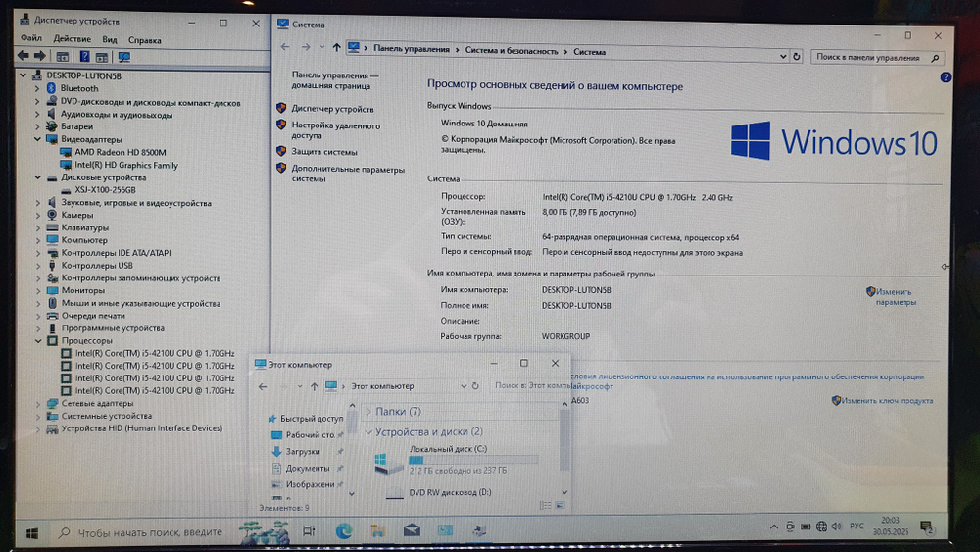Select the Батареи category
Viewport: 980px width, 552px height.
(76, 126)
